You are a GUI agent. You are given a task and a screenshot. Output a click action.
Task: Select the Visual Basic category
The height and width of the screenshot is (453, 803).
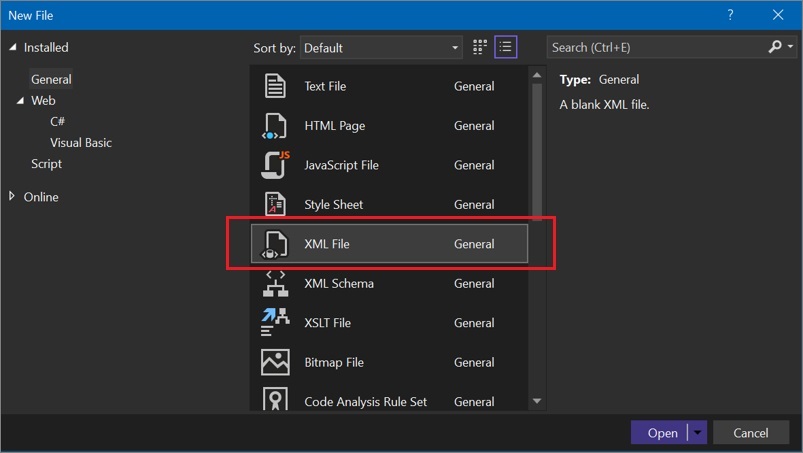click(x=81, y=143)
